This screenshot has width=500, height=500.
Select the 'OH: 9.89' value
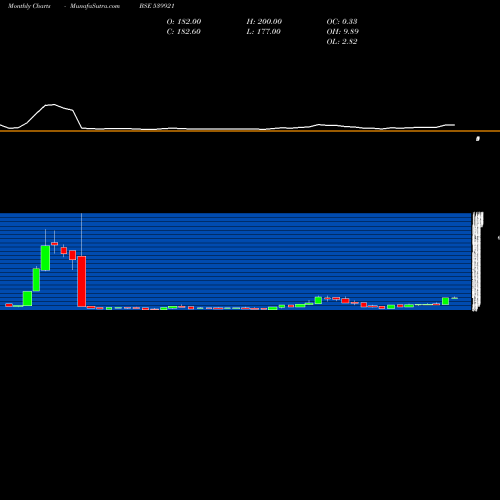[x=342, y=31]
